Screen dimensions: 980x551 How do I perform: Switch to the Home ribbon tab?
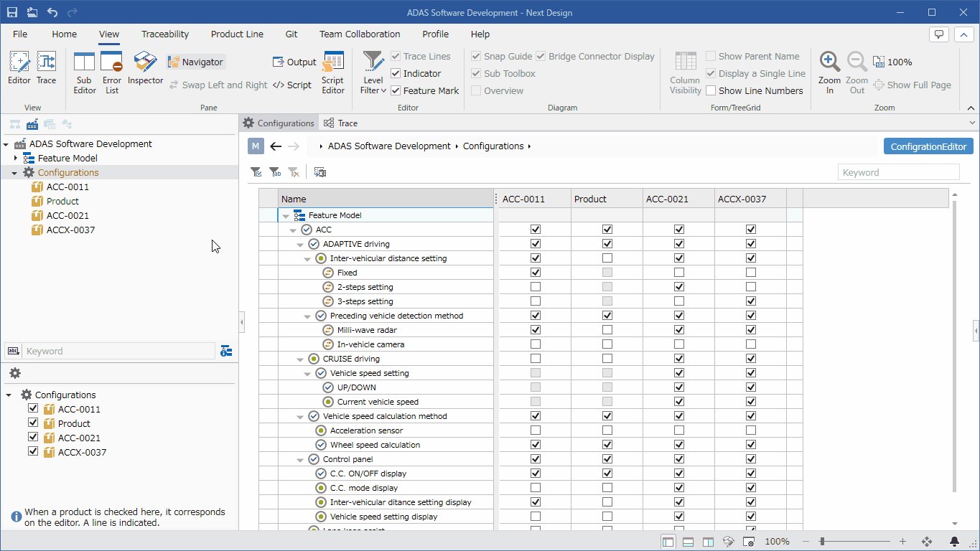tap(64, 34)
